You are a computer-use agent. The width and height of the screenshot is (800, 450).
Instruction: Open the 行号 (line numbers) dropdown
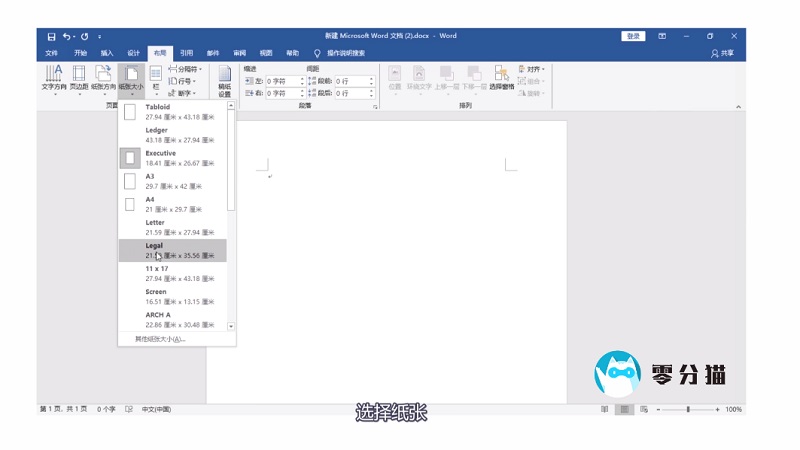[x=183, y=81]
